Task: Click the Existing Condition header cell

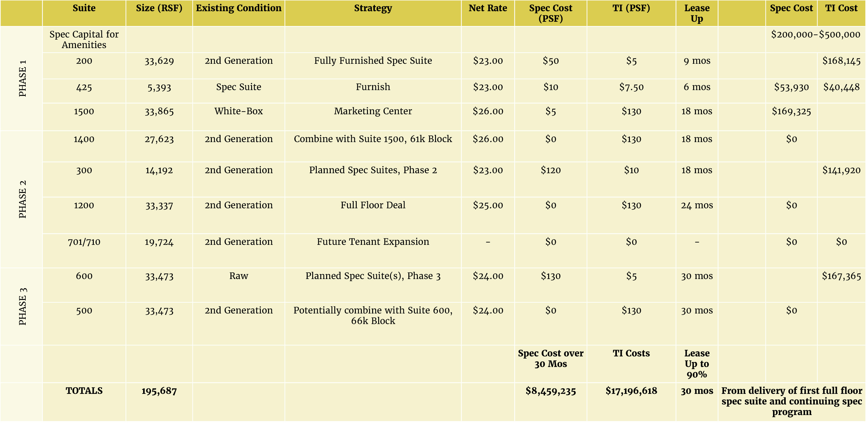Action: pos(239,8)
